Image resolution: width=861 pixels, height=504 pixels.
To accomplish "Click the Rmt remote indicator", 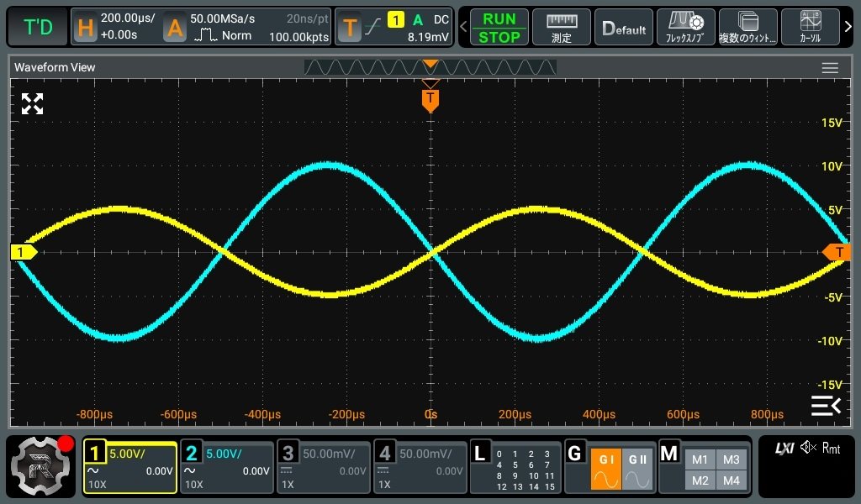I will click(x=831, y=448).
